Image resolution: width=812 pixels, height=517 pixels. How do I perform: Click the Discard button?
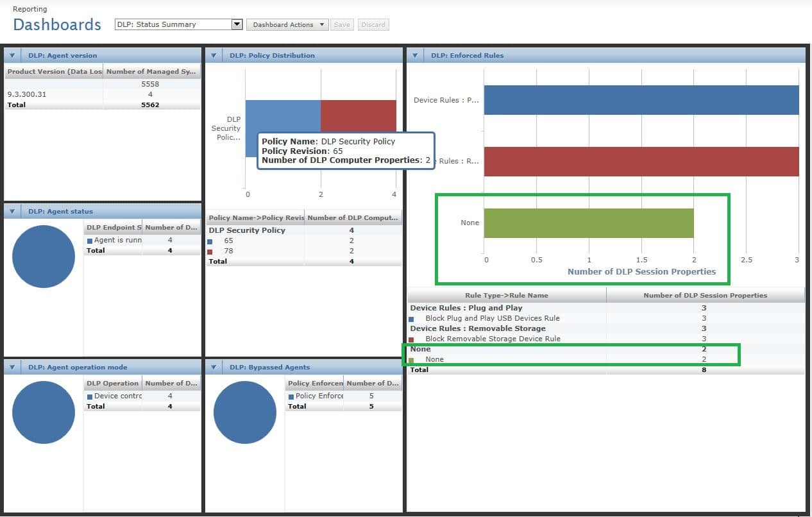[373, 24]
